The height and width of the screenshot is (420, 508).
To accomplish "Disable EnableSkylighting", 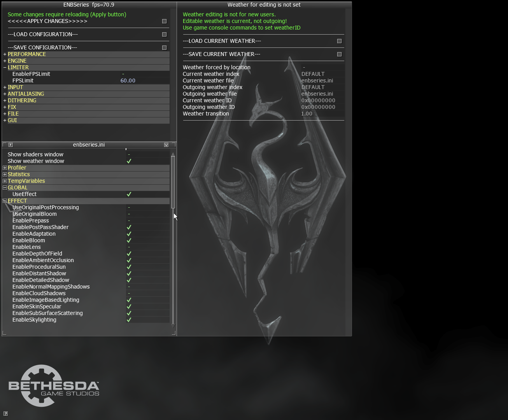I will pos(129,320).
